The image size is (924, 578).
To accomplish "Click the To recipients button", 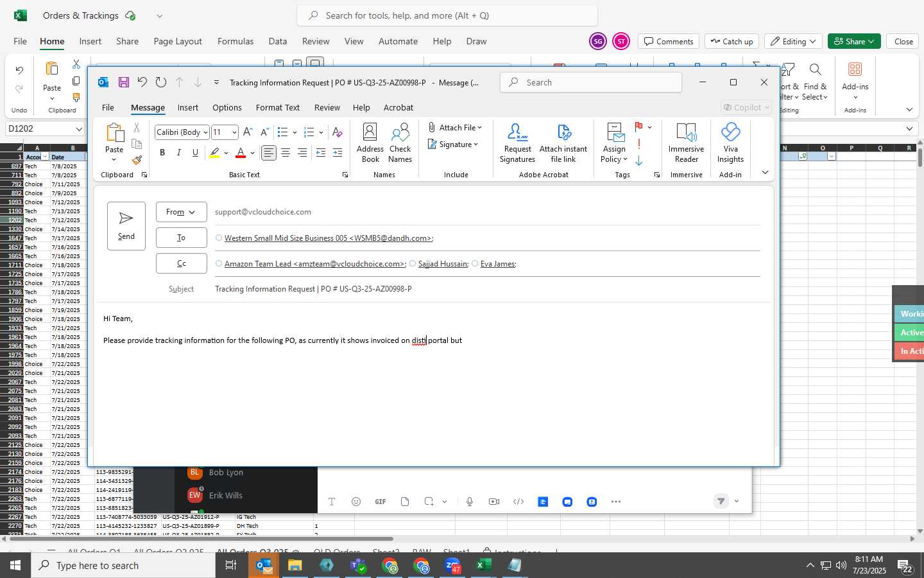I will point(181,238).
